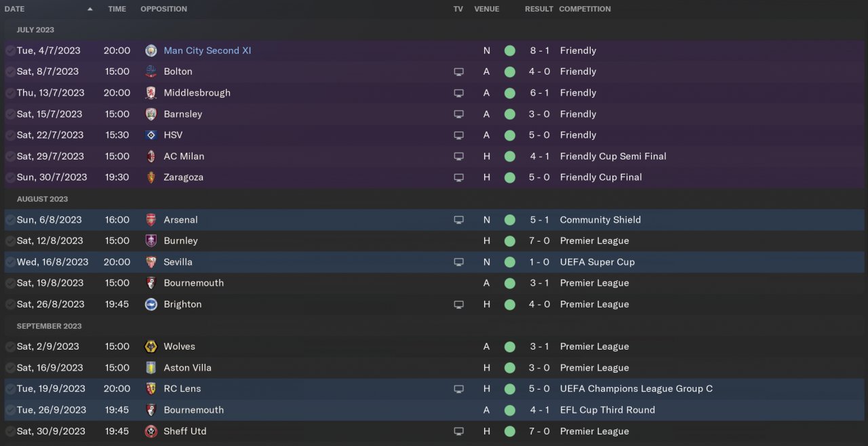Toggle the checkmark on the RC Lens fixture

coord(9,389)
